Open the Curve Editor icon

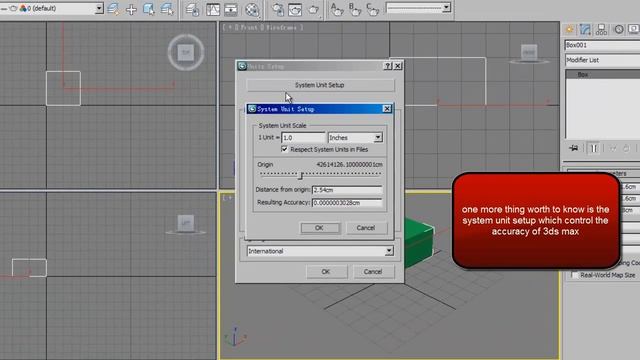[x=213, y=9]
